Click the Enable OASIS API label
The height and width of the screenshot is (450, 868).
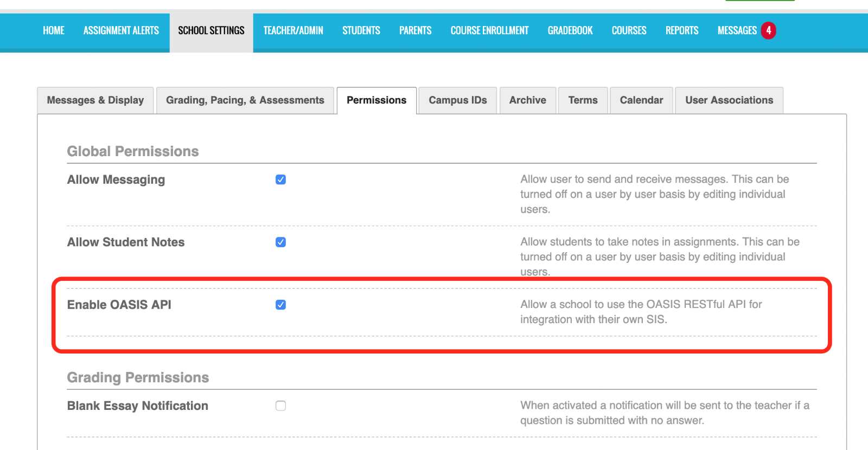(119, 305)
